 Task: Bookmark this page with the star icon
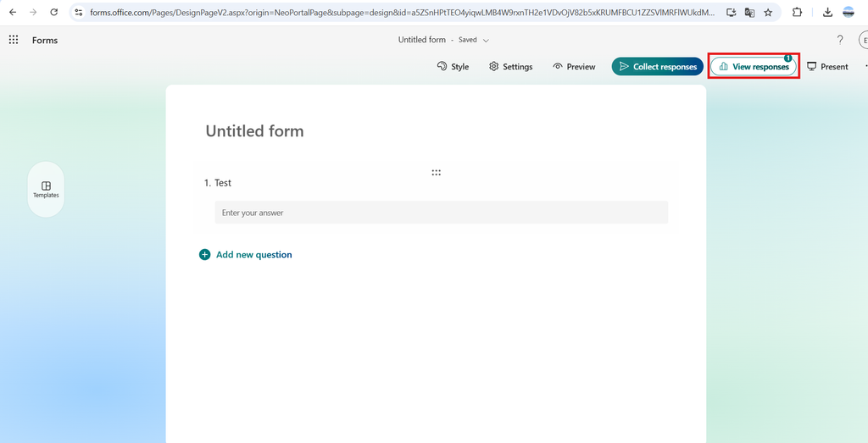(768, 13)
